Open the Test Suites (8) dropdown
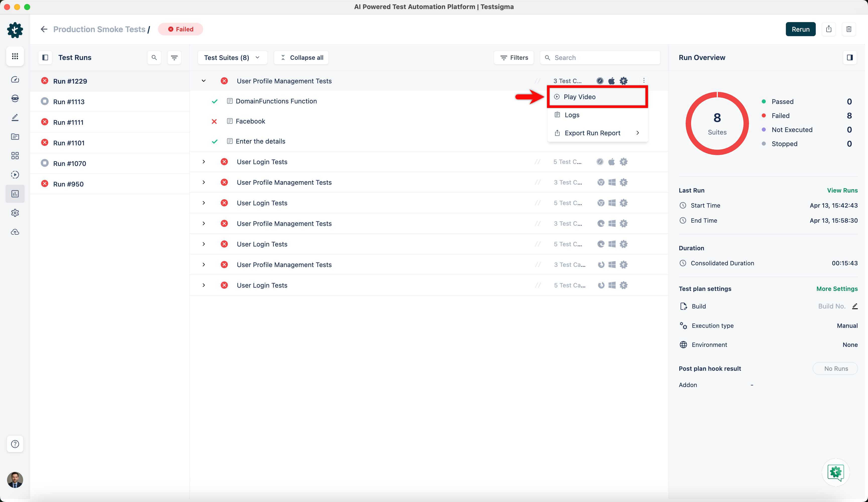The height and width of the screenshot is (502, 868). tap(232, 57)
